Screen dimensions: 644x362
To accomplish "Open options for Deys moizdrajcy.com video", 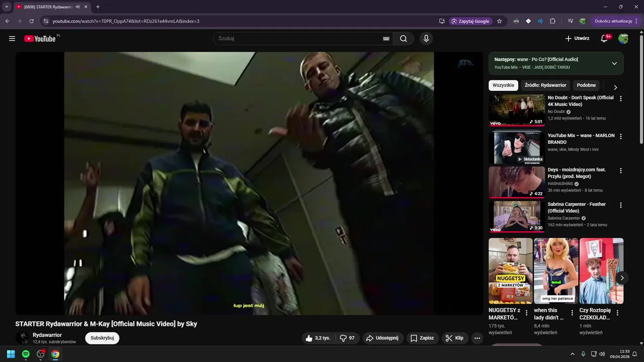I will 620,170.
